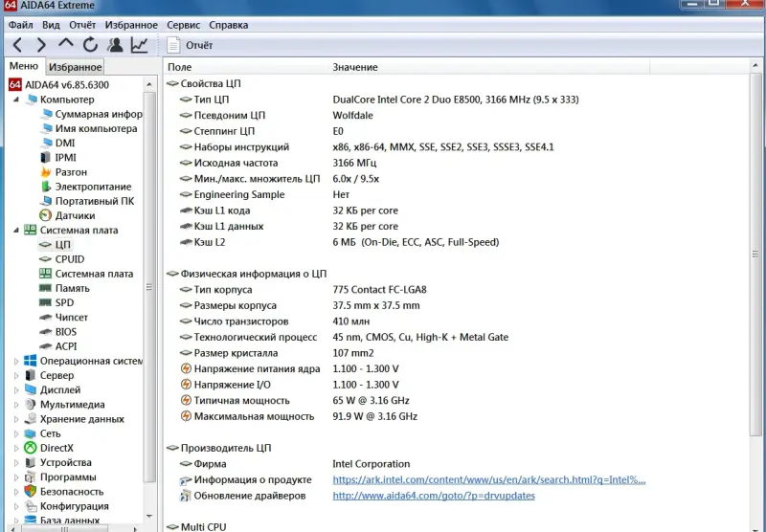Image resolution: width=766 pixels, height=532 pixels.
Task: Go forward with the right arrow toolbar icon
Action: coord(41,45)
